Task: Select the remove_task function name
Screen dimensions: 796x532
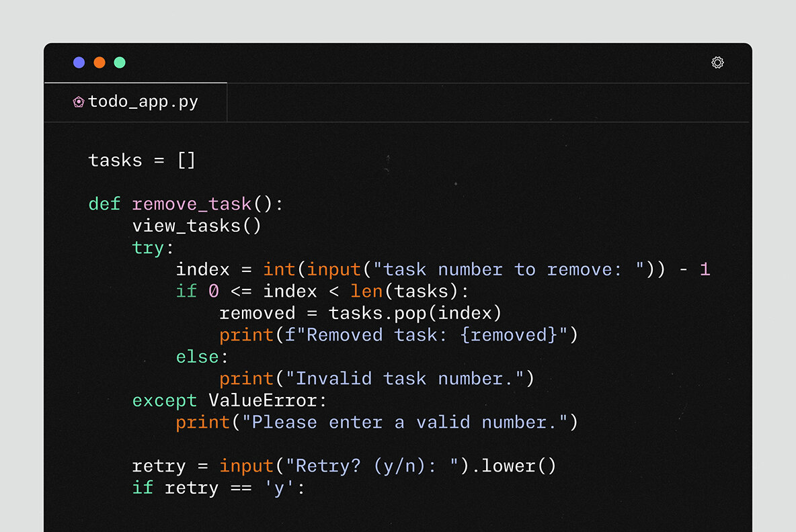Action: [191, 204]
